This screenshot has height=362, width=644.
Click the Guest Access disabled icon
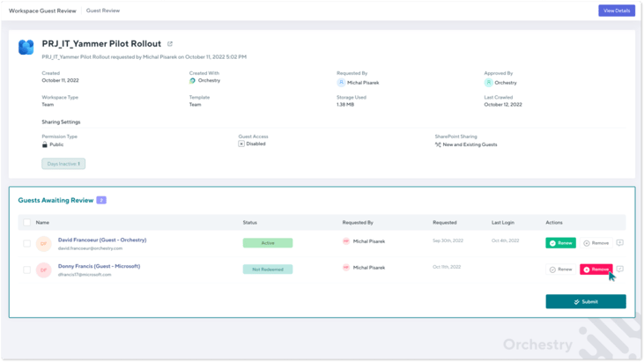point(241,144)
